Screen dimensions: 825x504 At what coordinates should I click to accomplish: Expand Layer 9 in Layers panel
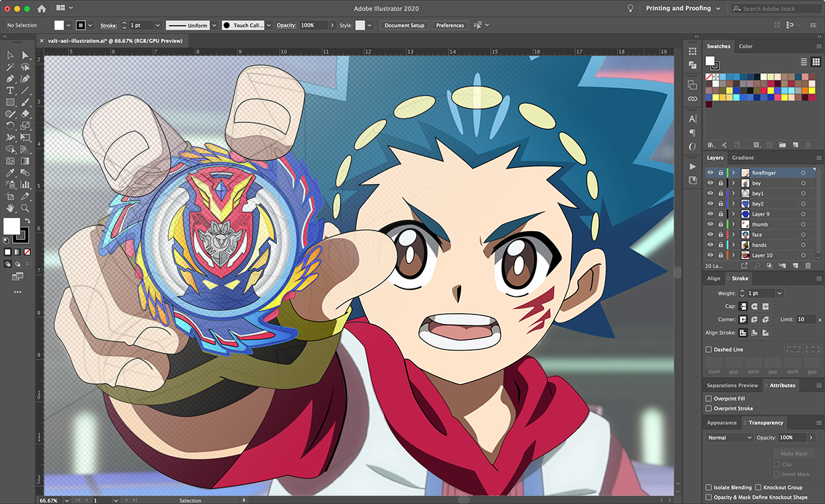734,214
